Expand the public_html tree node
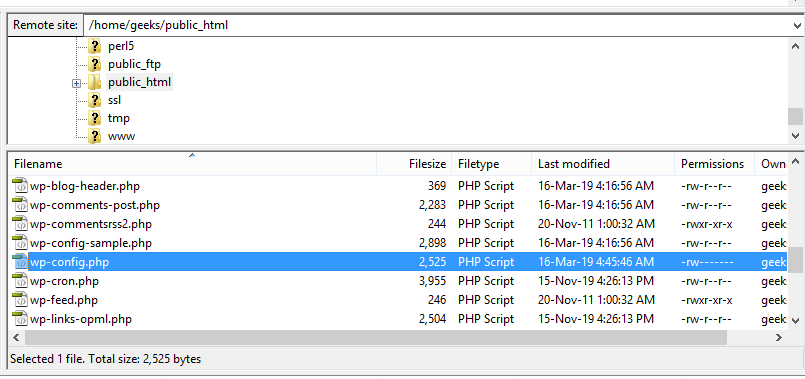The width and height of the screenshot is (805, 379). coord(76,83)
